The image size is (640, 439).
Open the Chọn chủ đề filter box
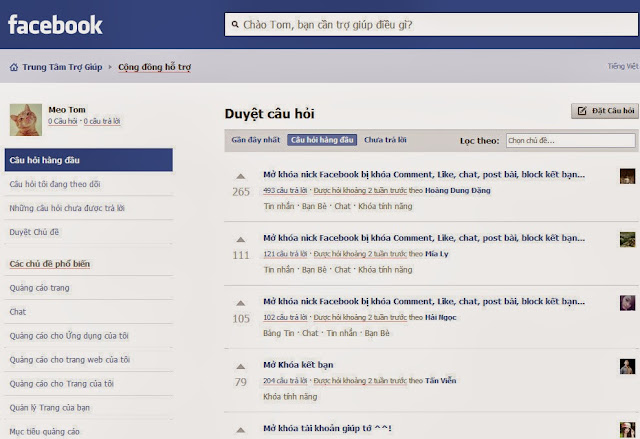point(571,140)
